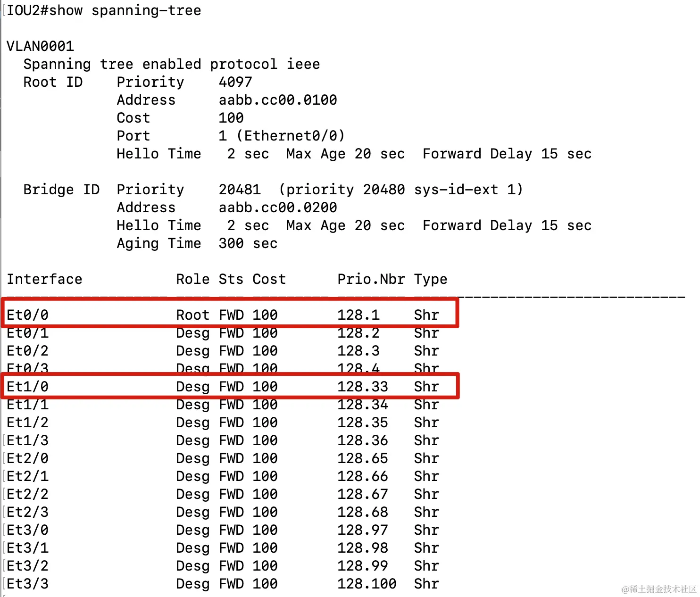The width and height of the screenshot is (700, 597).
Task: Click the Et2/0 interface name
Action: pyautogui.click(x=27, y=458)
